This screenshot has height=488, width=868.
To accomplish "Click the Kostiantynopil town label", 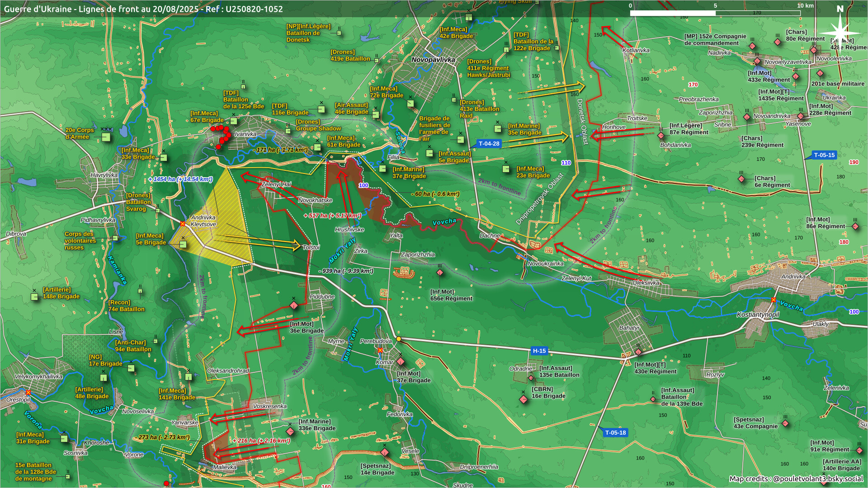I will (x=758, y=314).
